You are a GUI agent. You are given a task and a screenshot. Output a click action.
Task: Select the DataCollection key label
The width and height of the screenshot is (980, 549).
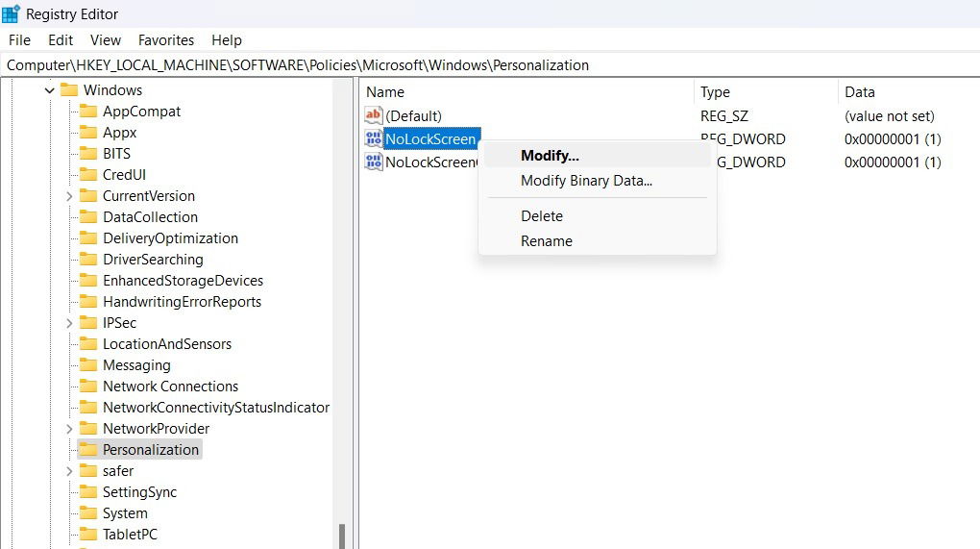pyautogui.click(x=150, y=217)
